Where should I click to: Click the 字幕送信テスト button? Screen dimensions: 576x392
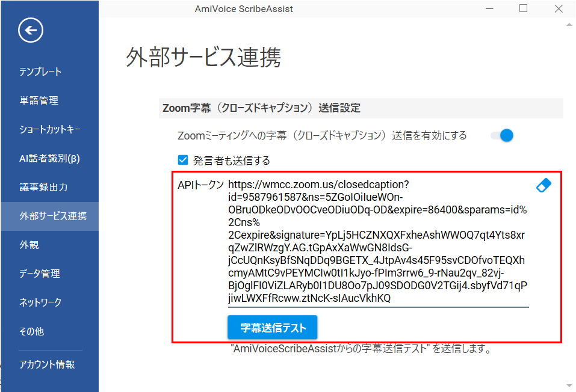(x=273, y=328)
